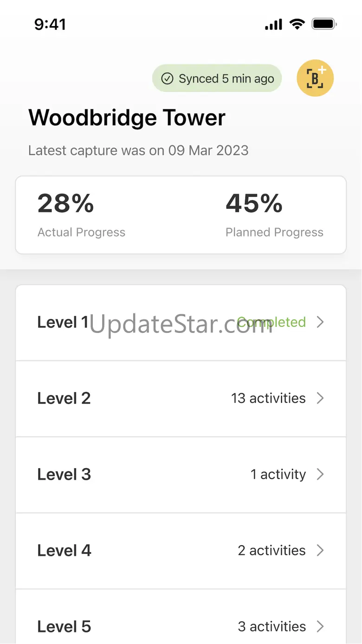Viewport: 362px width, 644px height.
Task: Select the Level 2 list row
Action: [181, 399]
